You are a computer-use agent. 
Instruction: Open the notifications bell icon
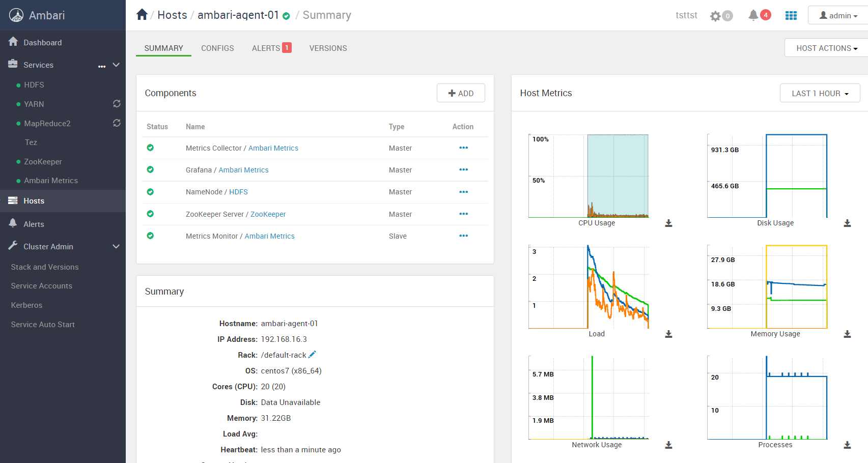tap(753, 15)
